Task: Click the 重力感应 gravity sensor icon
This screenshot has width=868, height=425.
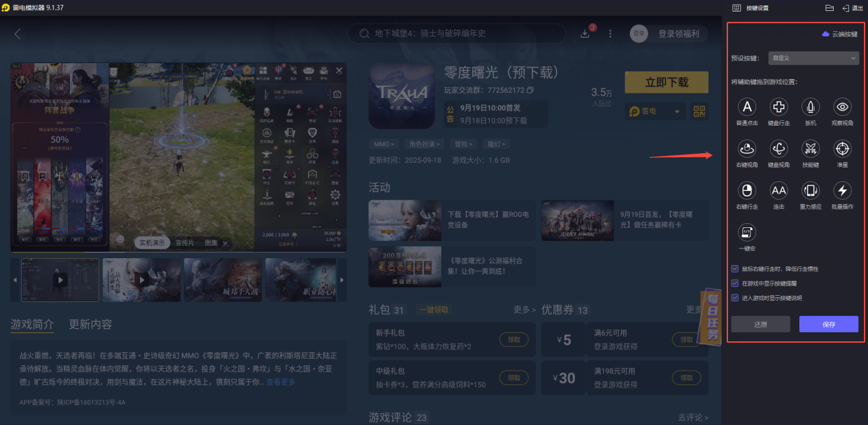Action: [810, 191]
